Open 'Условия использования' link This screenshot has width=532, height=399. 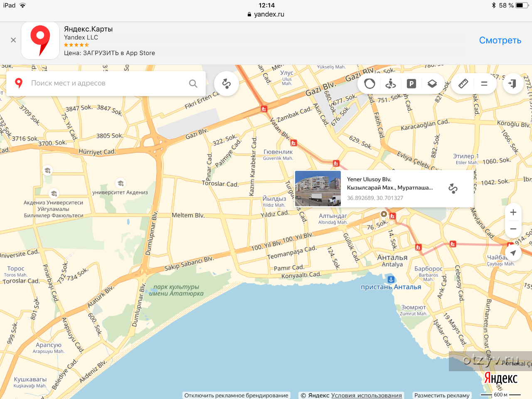point(367,395)
